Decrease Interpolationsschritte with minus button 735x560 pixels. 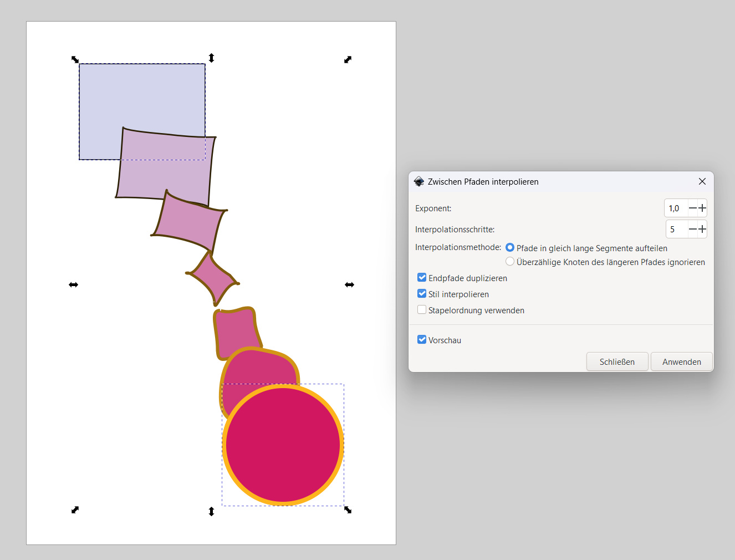[692, 229]
